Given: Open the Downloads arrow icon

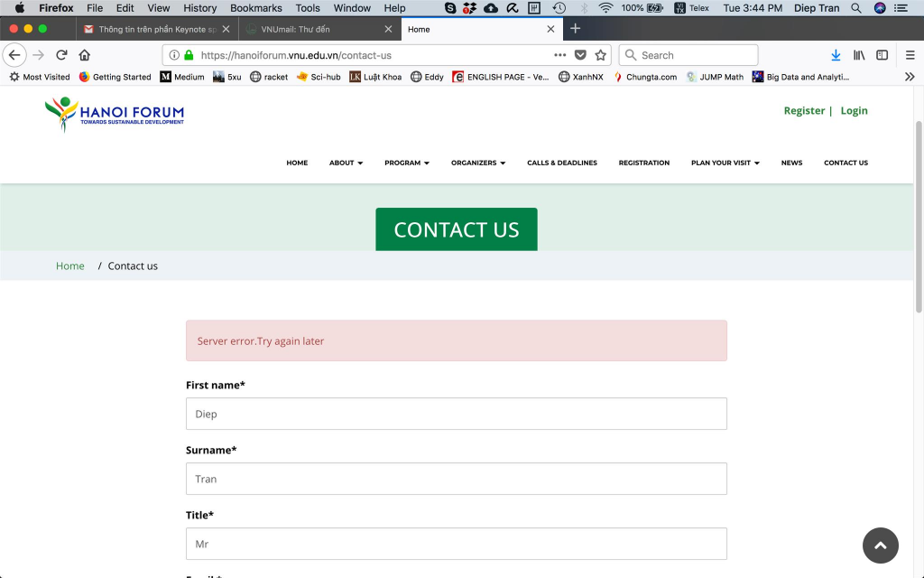Looking at the screenshot, I should click(836, 55).
